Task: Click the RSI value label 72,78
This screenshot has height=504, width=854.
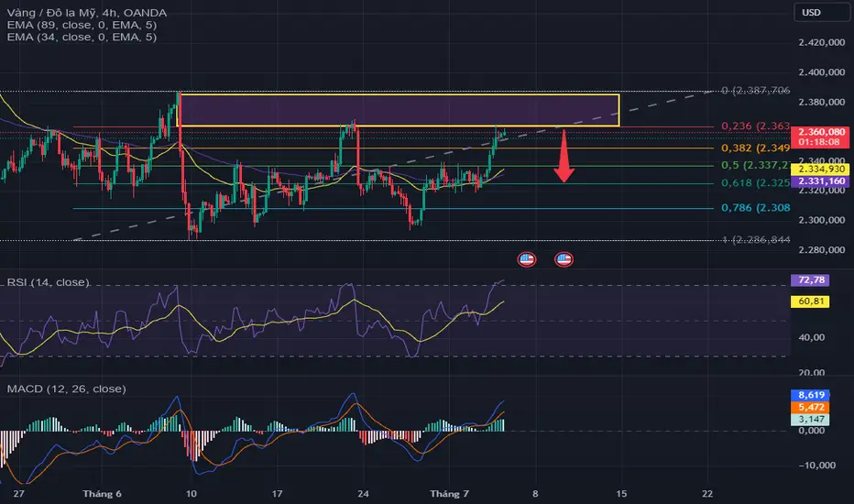Action: [810, 280]
